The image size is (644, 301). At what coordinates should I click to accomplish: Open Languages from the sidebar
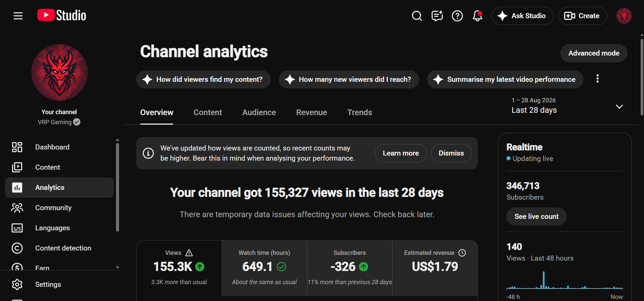coord(60,228)
